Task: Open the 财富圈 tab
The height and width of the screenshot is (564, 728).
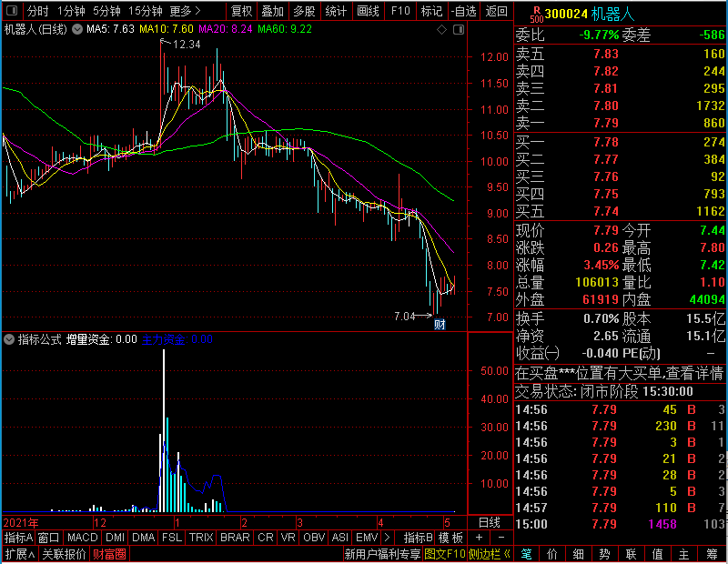Action: 109,554
